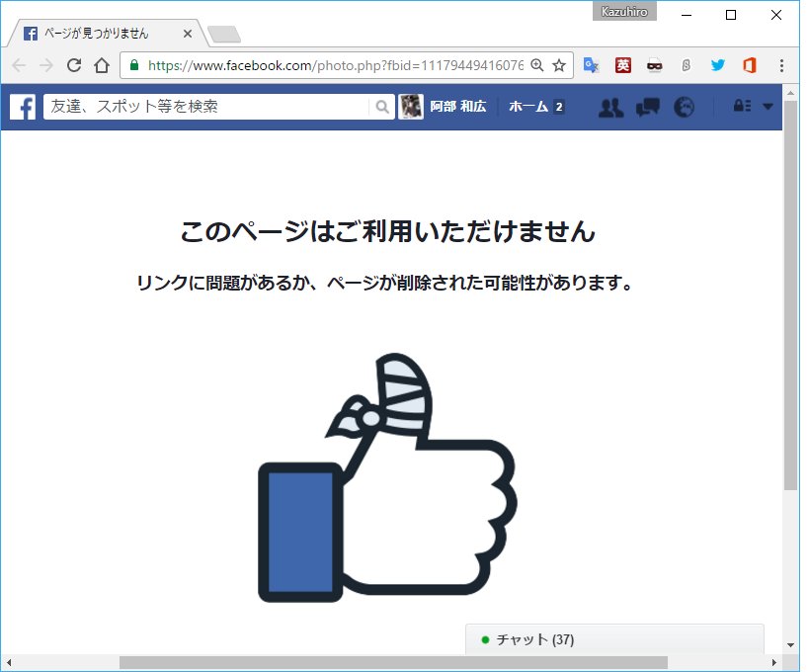Image resolution: width=809 pixels, height=672 pixels.
Task: Maximize the browser window
Action: click(731, 15)
